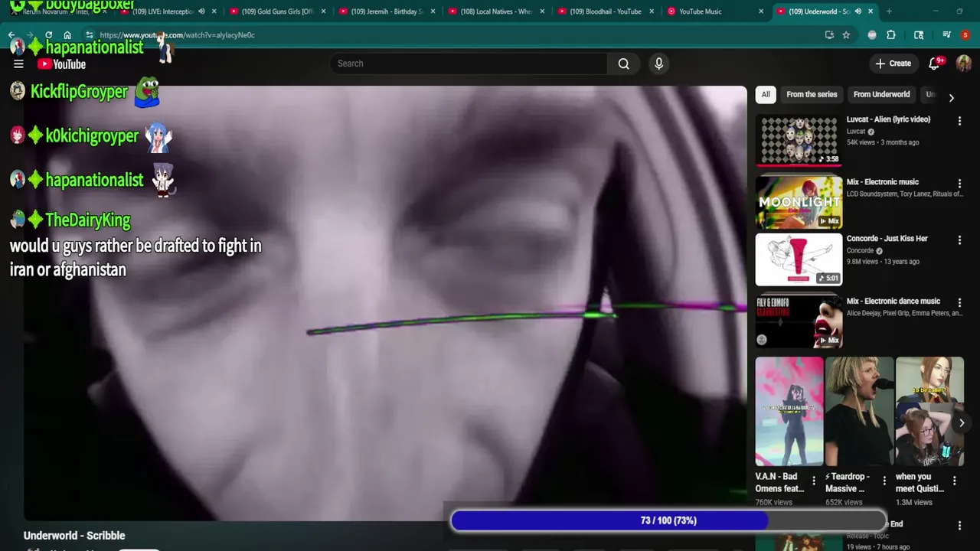Go back with the browser back arrow
This screenshot has height=551, width=980.
[x=11, y=35]
